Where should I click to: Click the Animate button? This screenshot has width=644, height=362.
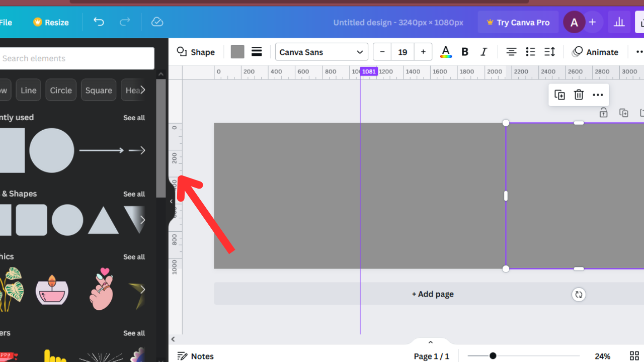pyautogui.click(x=595, y=52)
